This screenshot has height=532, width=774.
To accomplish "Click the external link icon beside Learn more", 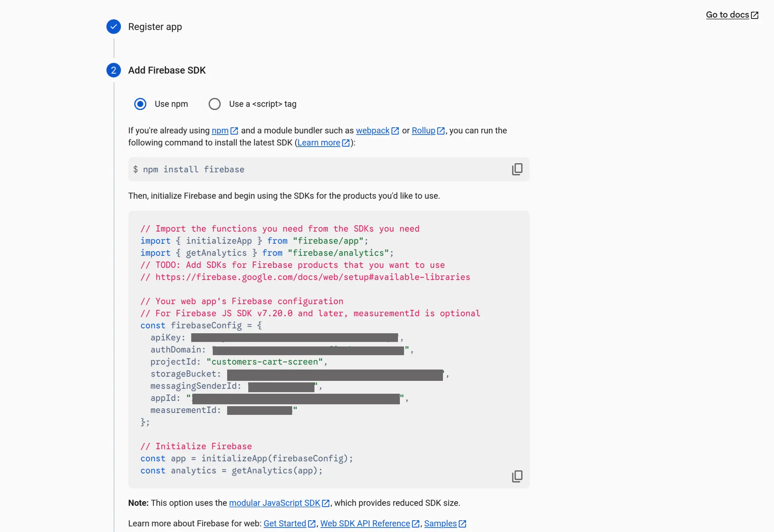I will click(345, 143).
